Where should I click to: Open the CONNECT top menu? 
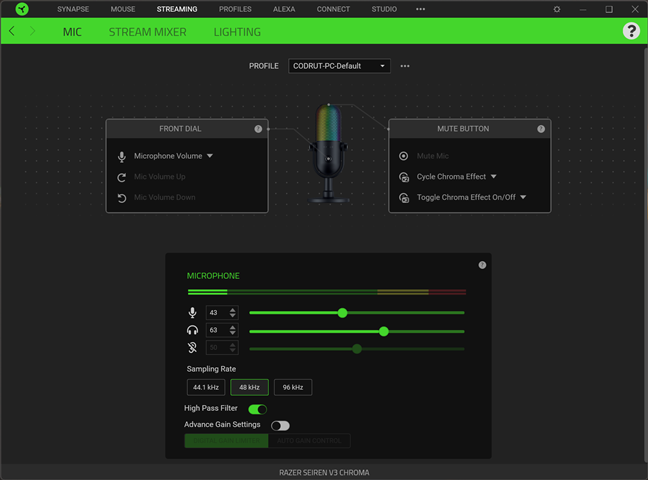[333, 9]
